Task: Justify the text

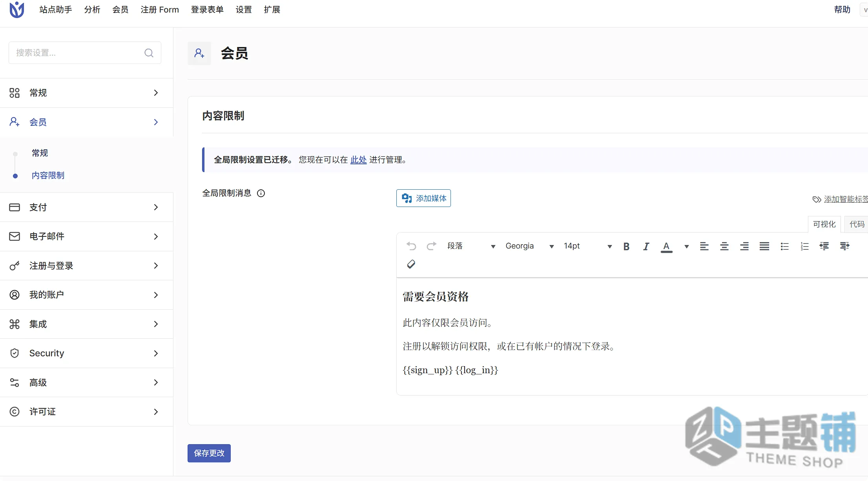Action: click(x=764, y=246)
